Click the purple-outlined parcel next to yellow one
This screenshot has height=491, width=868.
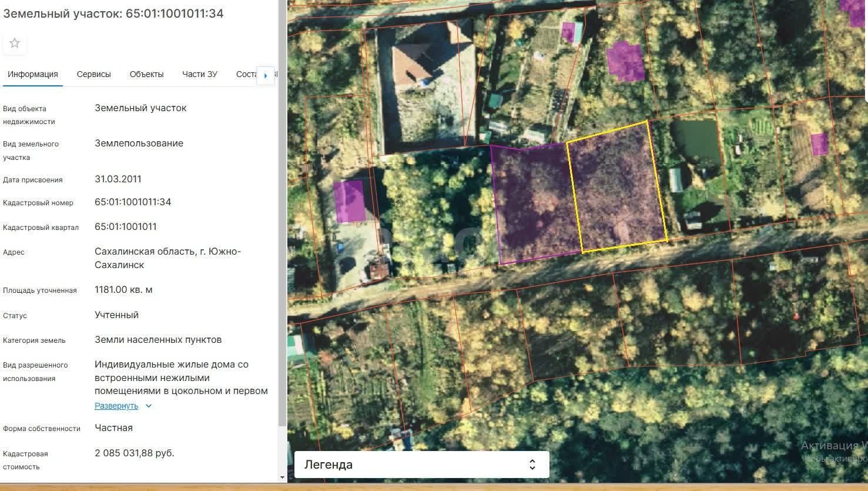point(532,203)
